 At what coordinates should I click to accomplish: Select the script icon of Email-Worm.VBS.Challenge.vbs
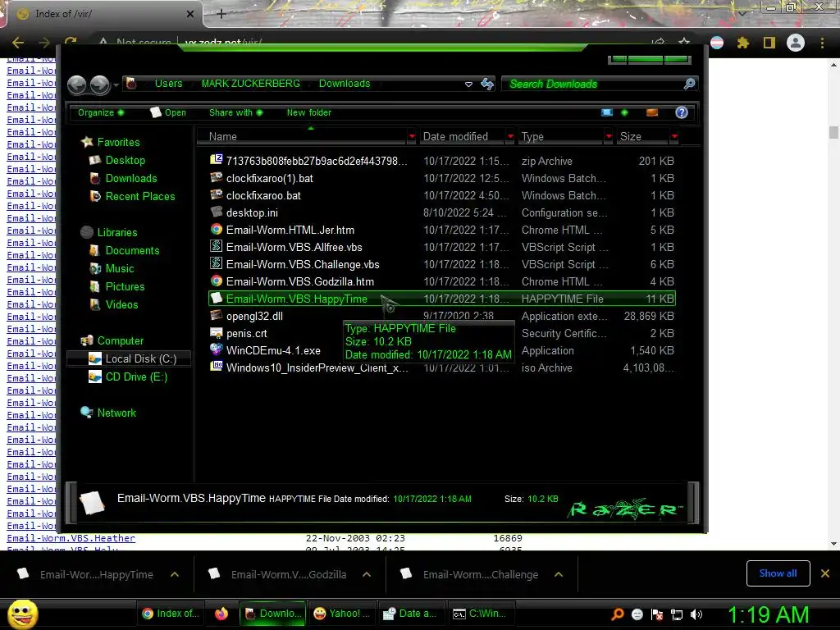click(x=217, y=263)
